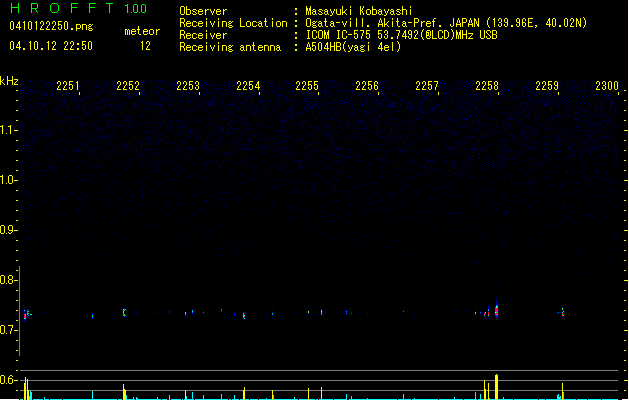
Task: Click the 1.1 kHz frequency label
Action: click(7, 130)
